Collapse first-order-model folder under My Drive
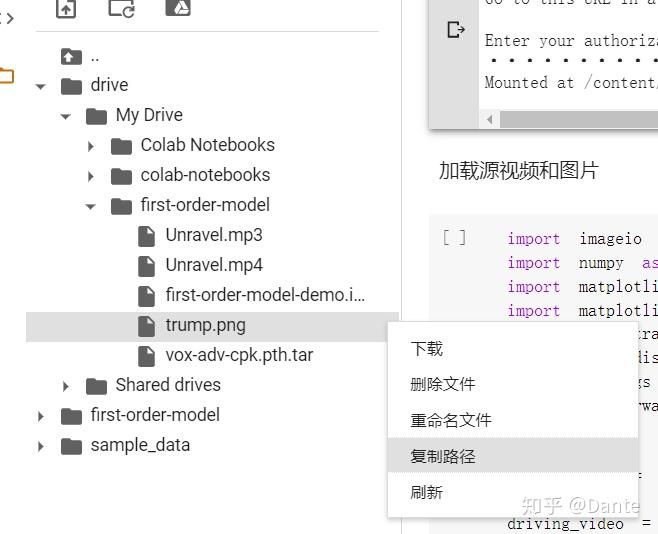This screenshot has height=534, width=658. (90, 206)
